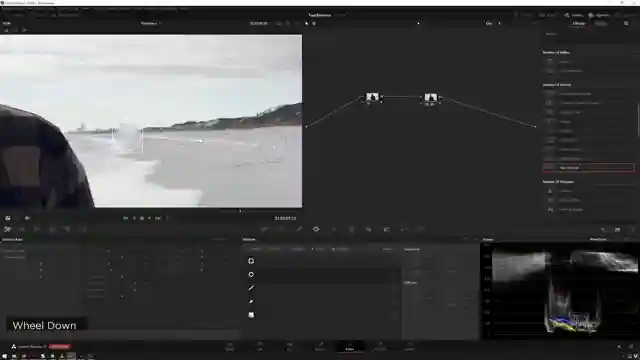Select the red-outlined effect in library list
Screen dimensions: 640x360
pos(588,168)
